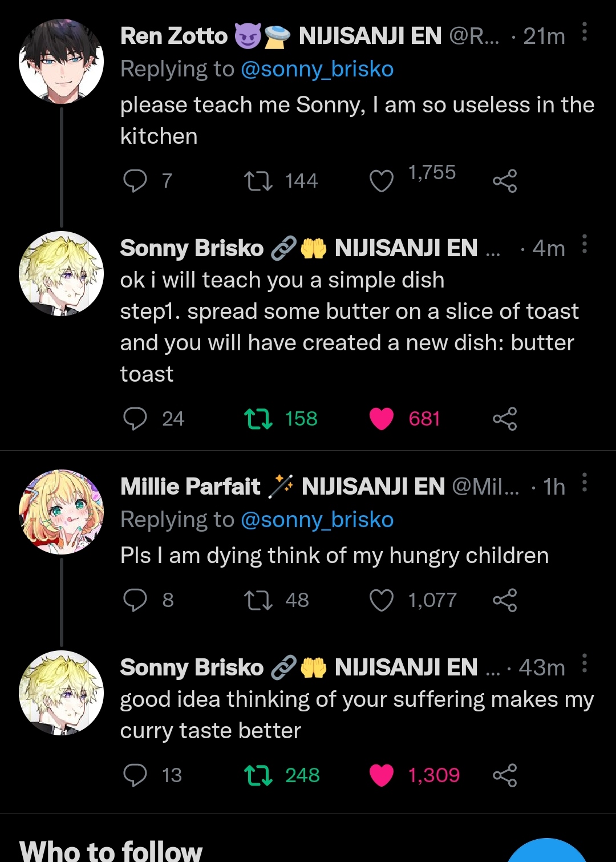This screenshot has height=862, width=616.
Task: Open @sonny_brisko link in Millie's reply
Action: 317,520
